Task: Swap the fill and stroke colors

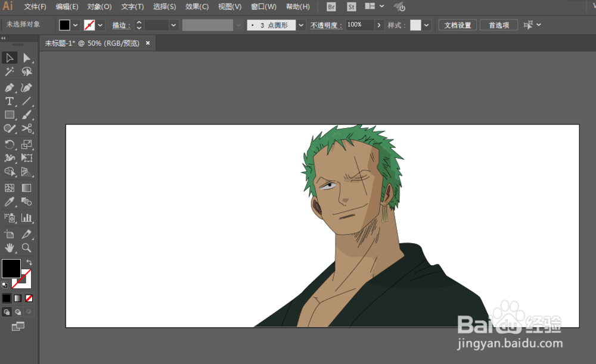Action: 30,262
